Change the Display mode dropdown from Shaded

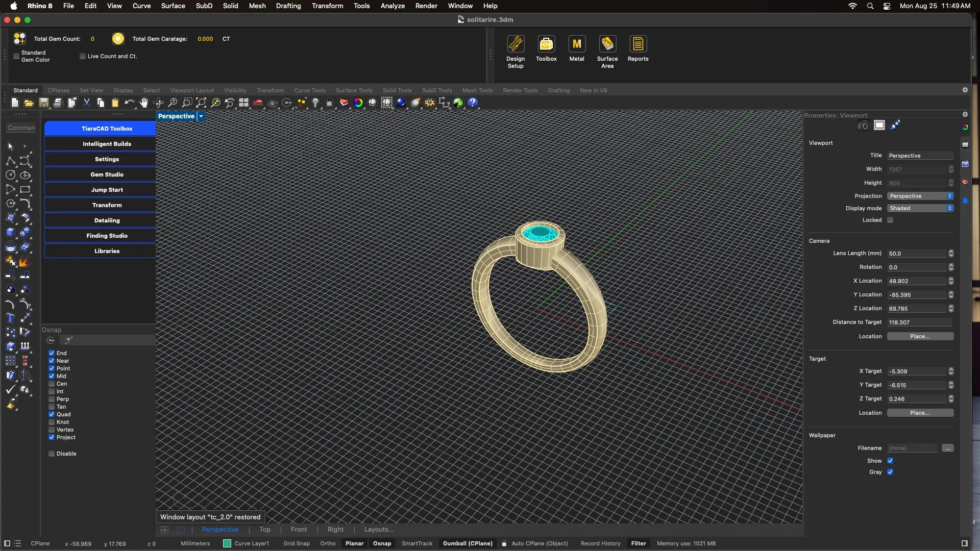(920, 208)
